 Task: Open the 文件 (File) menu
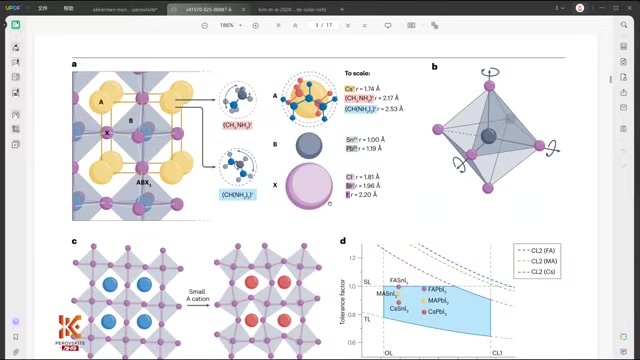pos(42,8)
